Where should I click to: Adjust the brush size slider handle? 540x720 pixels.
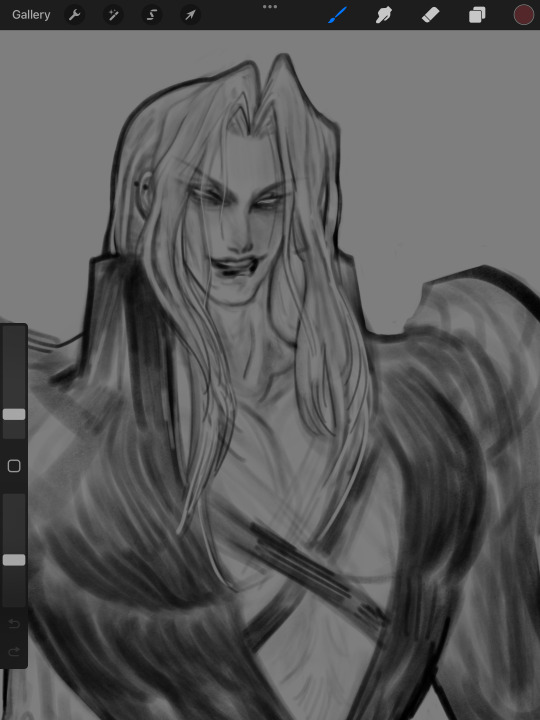pos(14,415)
